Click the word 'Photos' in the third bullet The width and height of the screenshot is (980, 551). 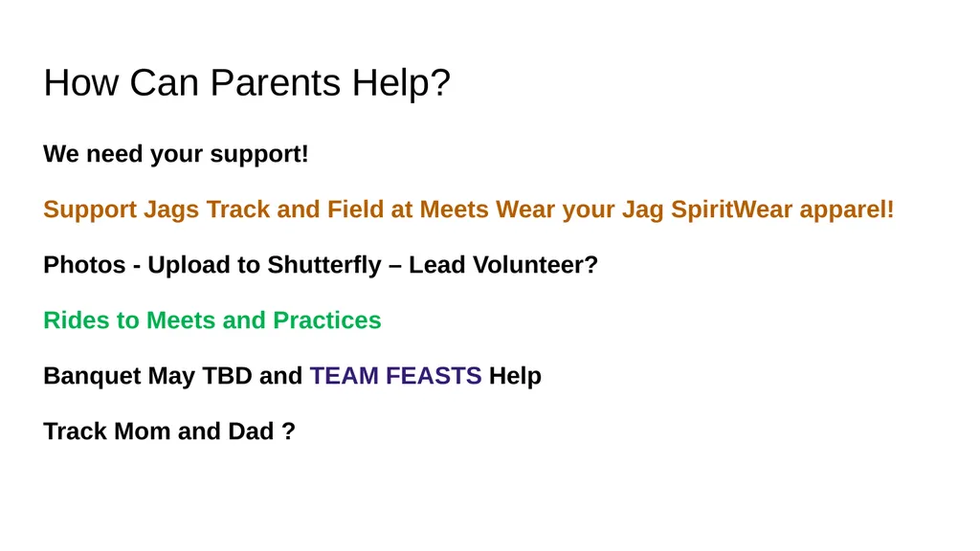(84, 265)
